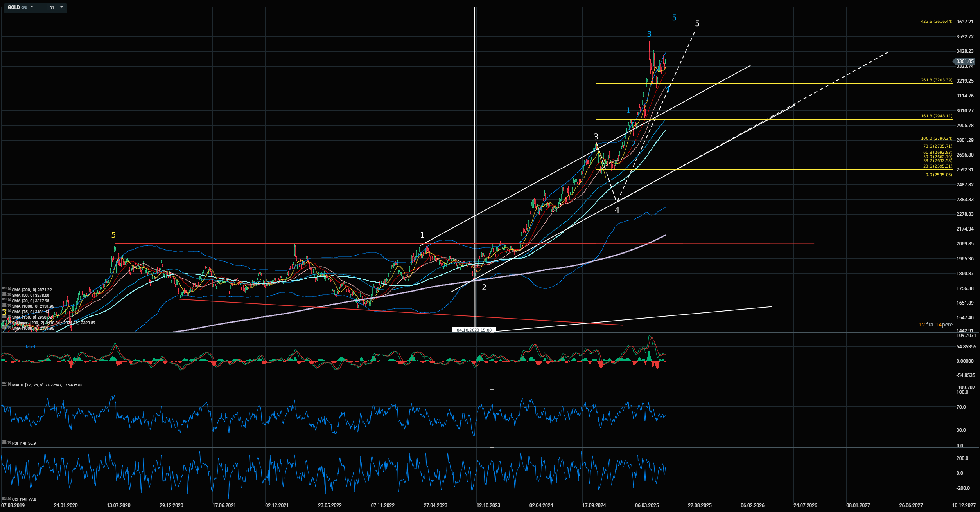Select the white wave label 2
This screenshot has height=512, width=980.
(x=484, y=287)
